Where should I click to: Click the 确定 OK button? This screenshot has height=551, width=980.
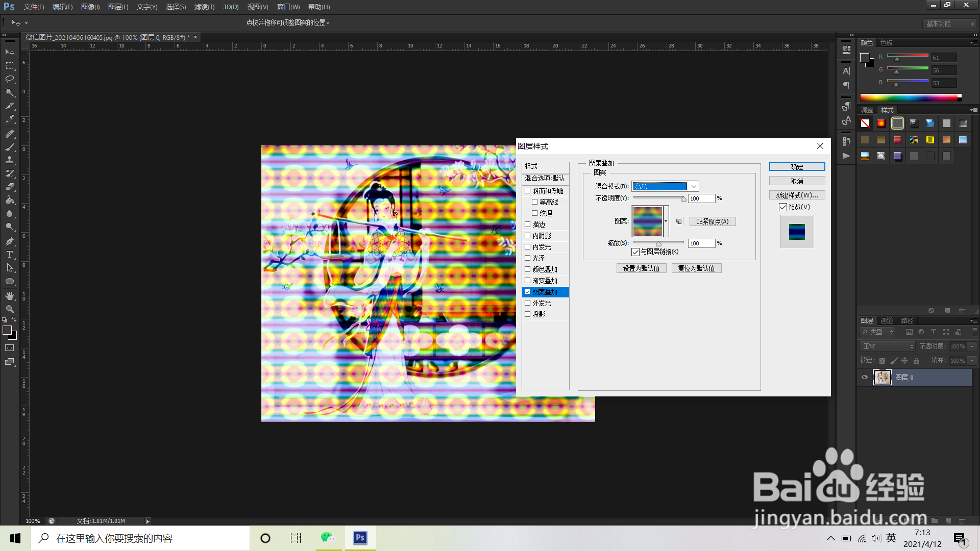click(797, 167)
